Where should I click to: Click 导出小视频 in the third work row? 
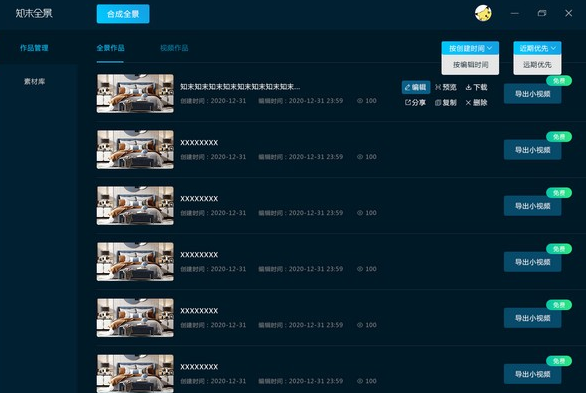pyautogui.click(x=532, y=206)
